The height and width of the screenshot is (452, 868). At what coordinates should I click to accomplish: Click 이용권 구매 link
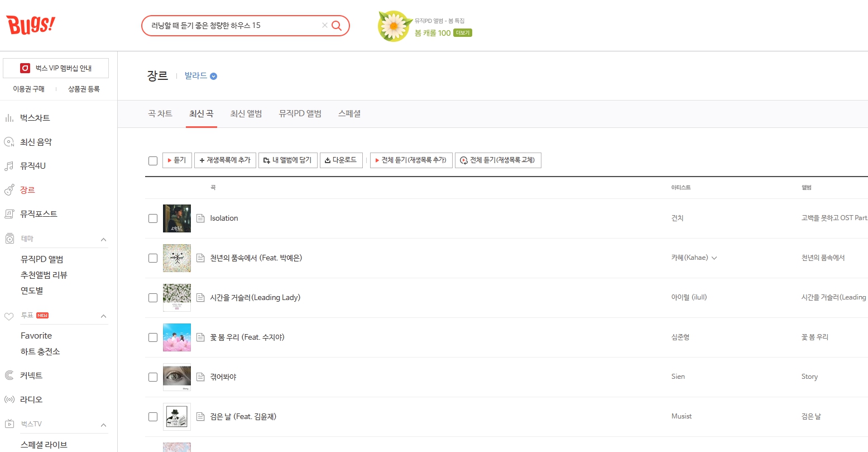click(28, 89)
